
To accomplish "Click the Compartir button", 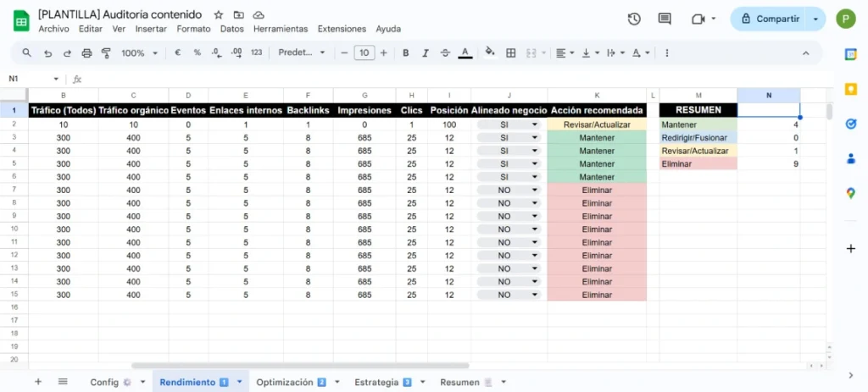I will tap(771, 19).
